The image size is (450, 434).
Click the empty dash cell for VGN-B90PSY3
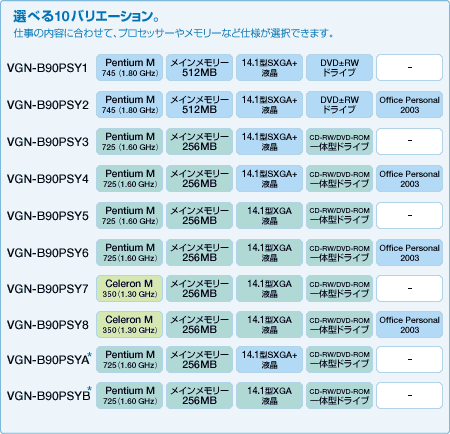pos(409,142)
